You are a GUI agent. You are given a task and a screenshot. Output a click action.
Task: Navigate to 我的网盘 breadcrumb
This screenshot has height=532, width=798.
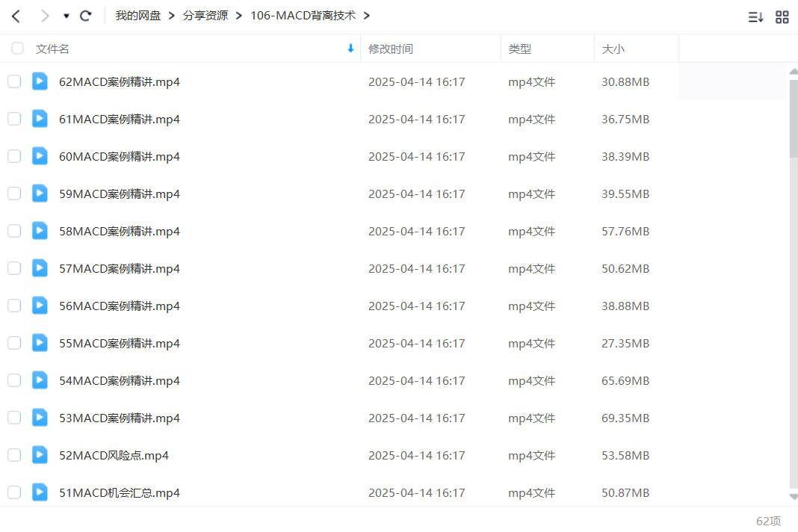point(138,16)
